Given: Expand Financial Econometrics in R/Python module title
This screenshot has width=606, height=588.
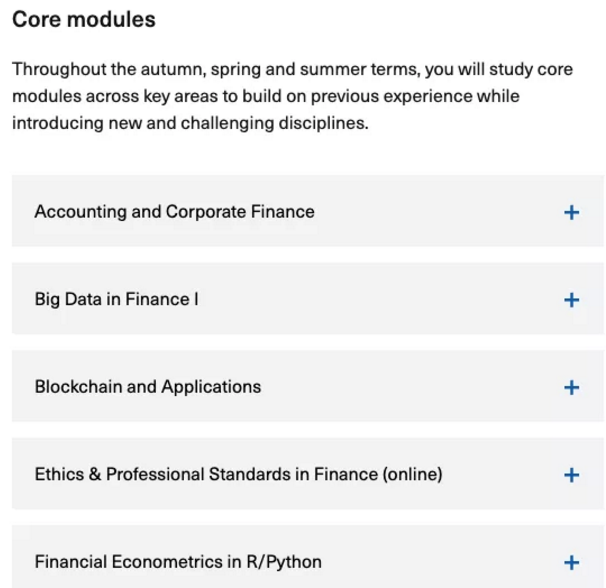Looking at the screenshot, I should click(x=178, y=562).
